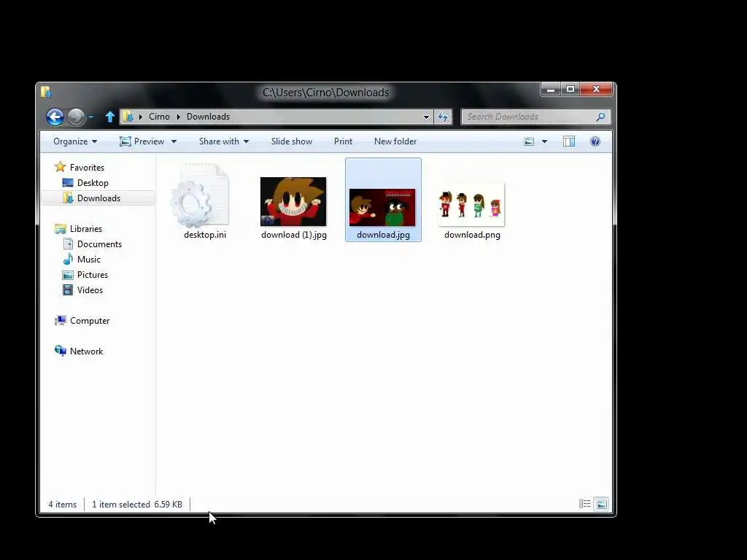Select Downloads in the address breadcrumb
The height and width of the screenshot is (560, 747).
(208, 117)
